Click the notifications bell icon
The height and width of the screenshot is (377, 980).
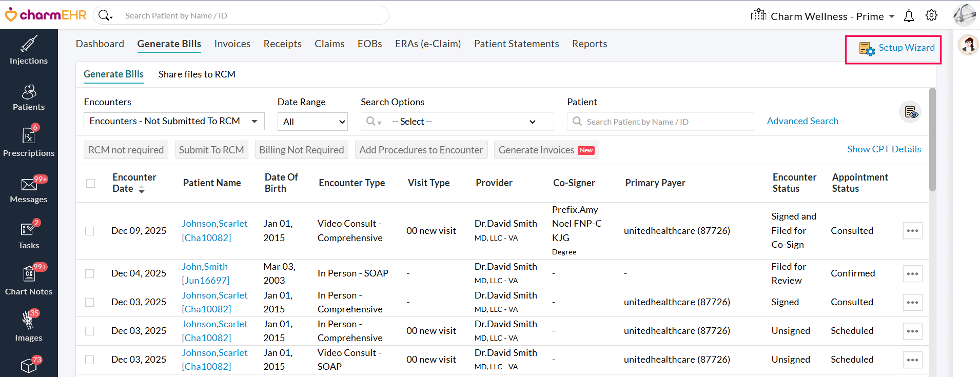point(909,16)
